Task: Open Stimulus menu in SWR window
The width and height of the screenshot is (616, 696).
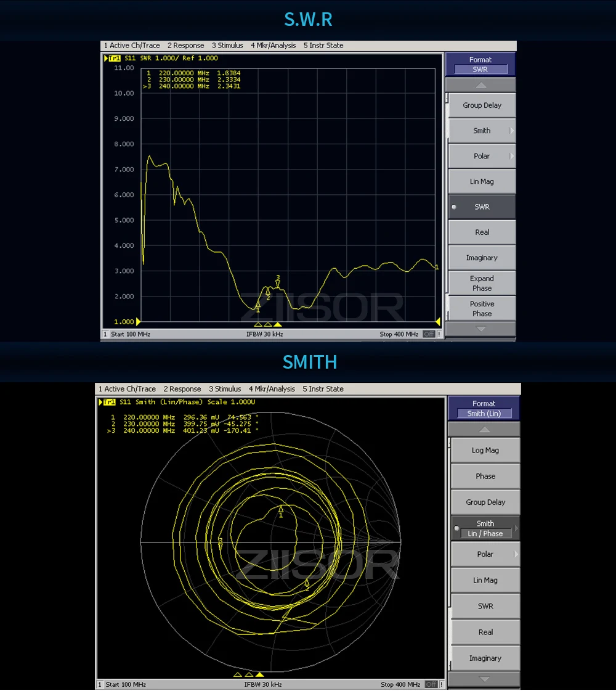Action: point(227,45)
